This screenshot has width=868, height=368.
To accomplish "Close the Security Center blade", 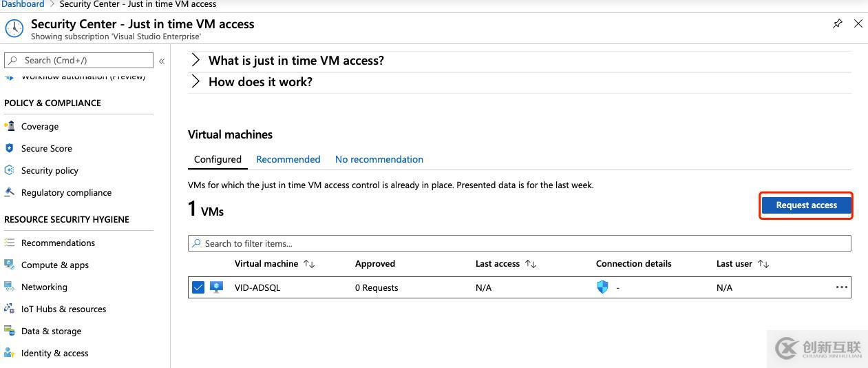I will [x=858, y=23].
